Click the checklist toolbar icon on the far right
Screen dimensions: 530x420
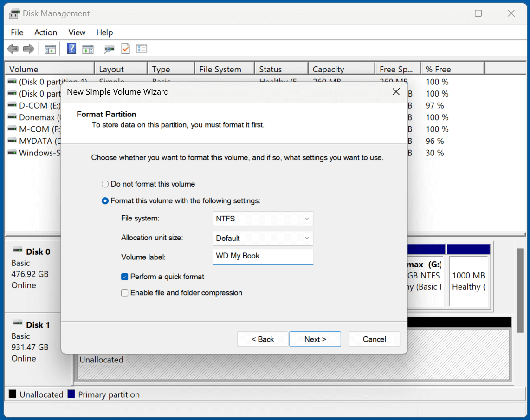[141, 48]
